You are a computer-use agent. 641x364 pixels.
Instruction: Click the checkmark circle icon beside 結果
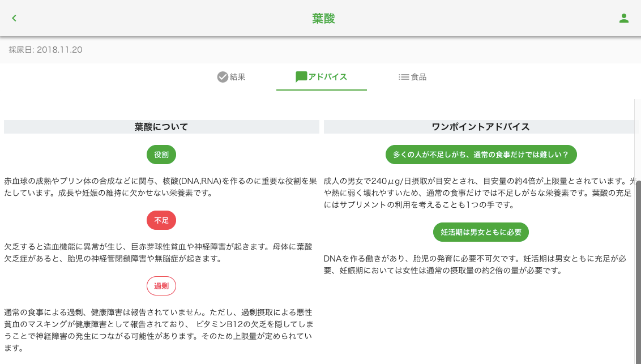[223, 77]
